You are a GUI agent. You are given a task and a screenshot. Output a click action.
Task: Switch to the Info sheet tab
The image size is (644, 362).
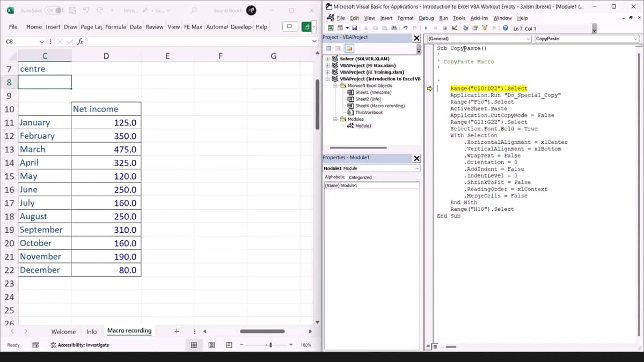coord(91,331)
